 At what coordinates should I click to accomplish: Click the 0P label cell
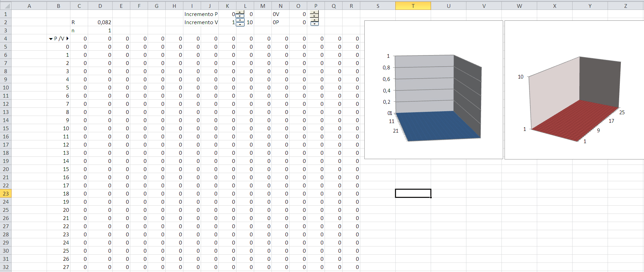(x=280, y=22)
